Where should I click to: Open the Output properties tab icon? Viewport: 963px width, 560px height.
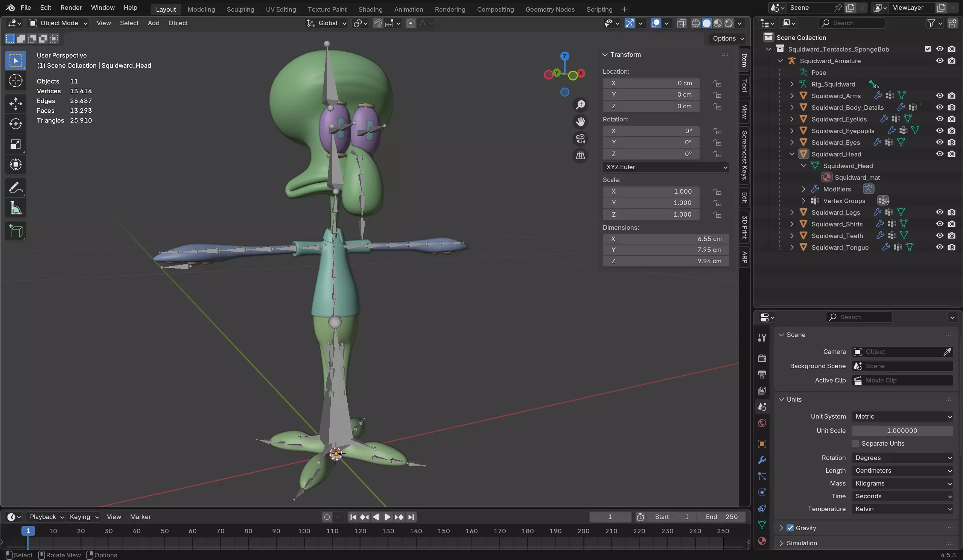pos(762,374)
